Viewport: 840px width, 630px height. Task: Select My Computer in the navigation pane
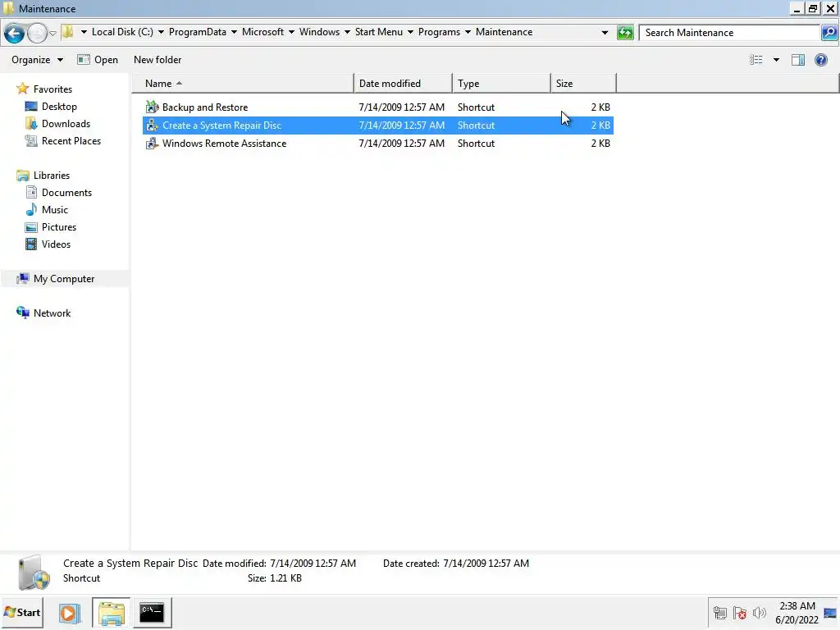(64, 279)
